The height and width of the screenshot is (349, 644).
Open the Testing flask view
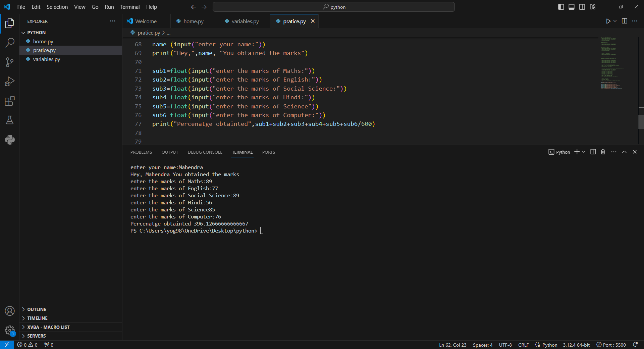[10, 120]
